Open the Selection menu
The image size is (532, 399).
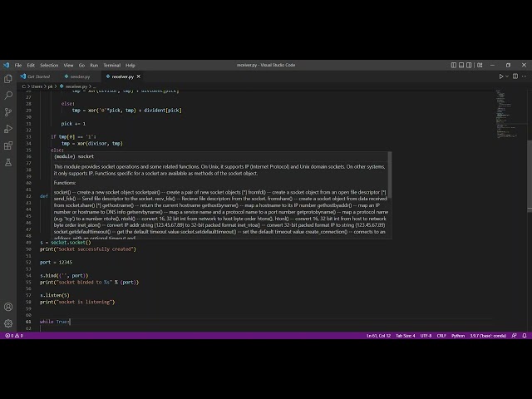[49, 65]
